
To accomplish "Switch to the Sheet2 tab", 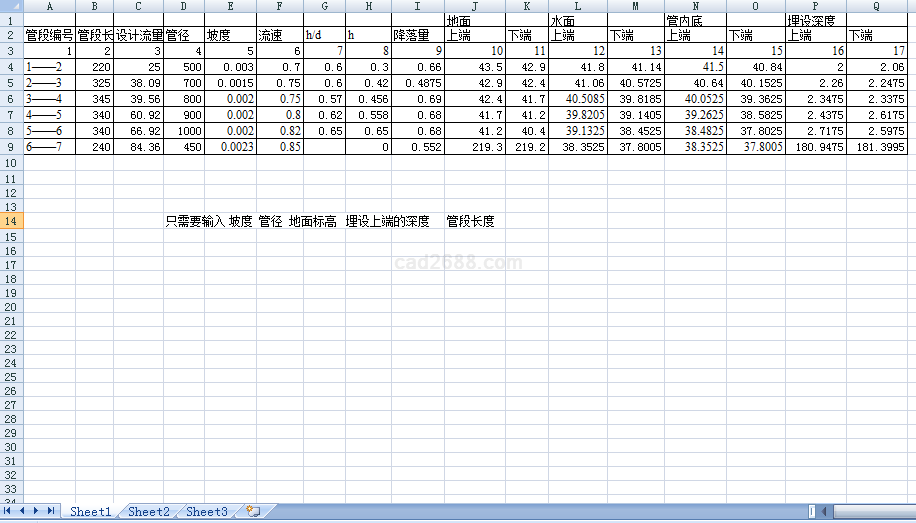I will click(x=148, y=511).
